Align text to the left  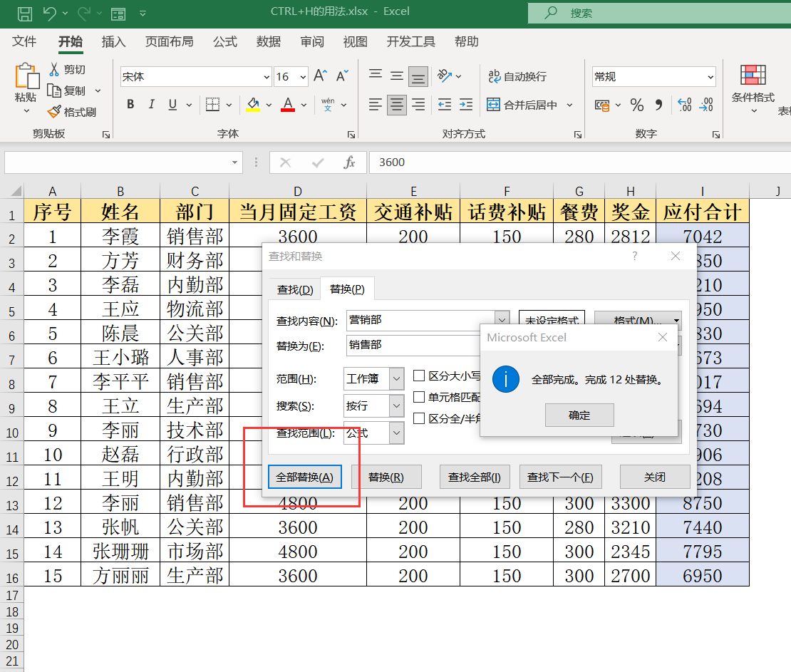(376, 105)
